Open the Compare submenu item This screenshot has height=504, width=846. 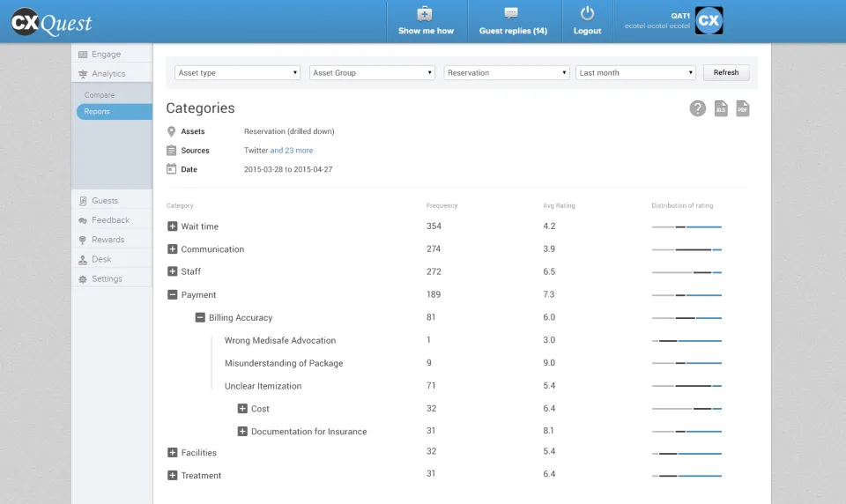pyautogui.click(x=100, y=95)
